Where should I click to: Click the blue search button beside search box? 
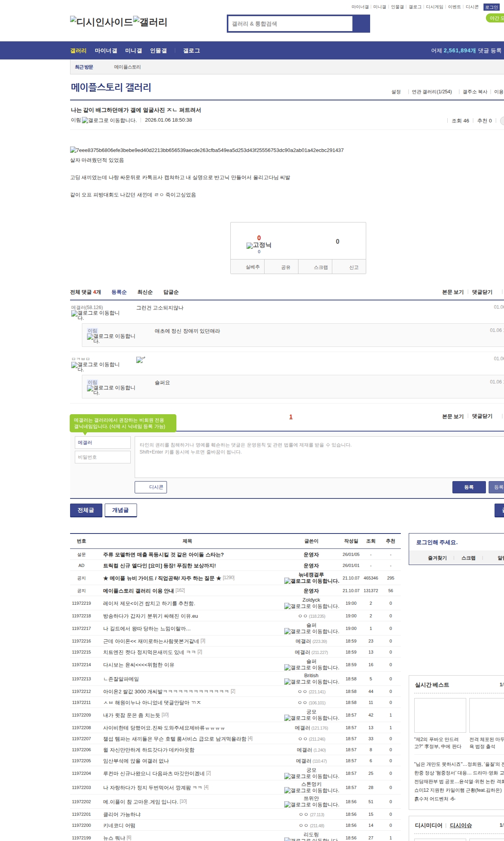[x=361, y=24]
